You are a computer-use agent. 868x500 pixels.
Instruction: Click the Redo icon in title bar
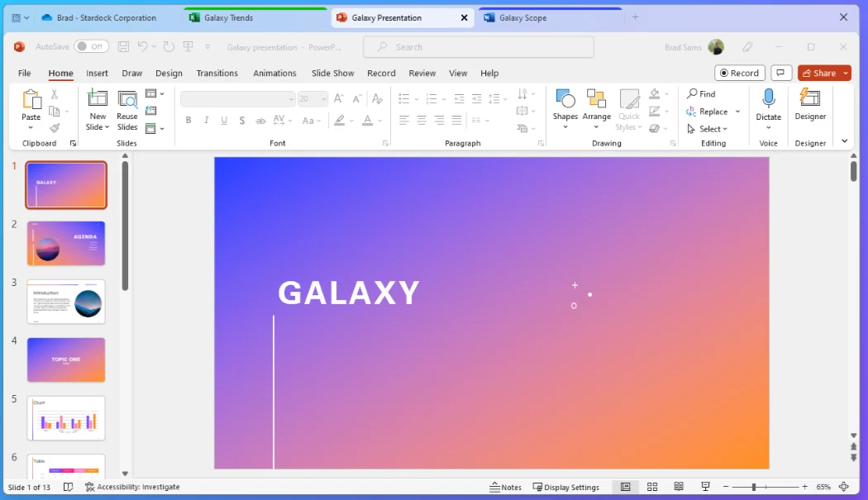click(x=169, y=47)
